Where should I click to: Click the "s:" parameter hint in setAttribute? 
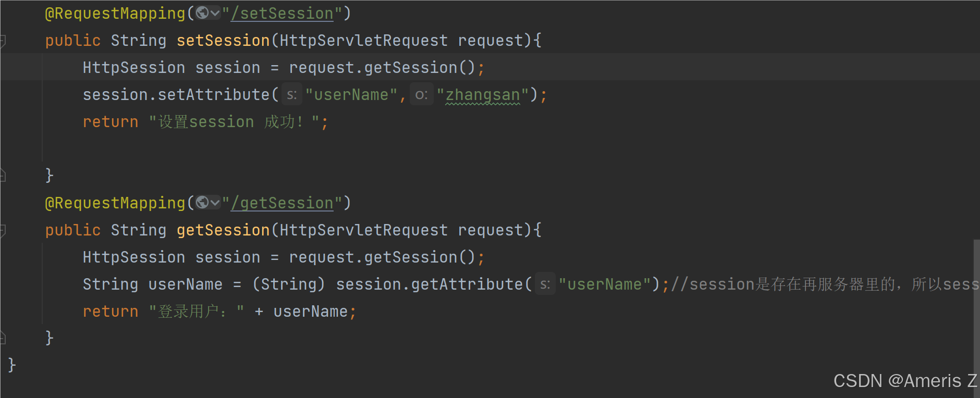291,95
